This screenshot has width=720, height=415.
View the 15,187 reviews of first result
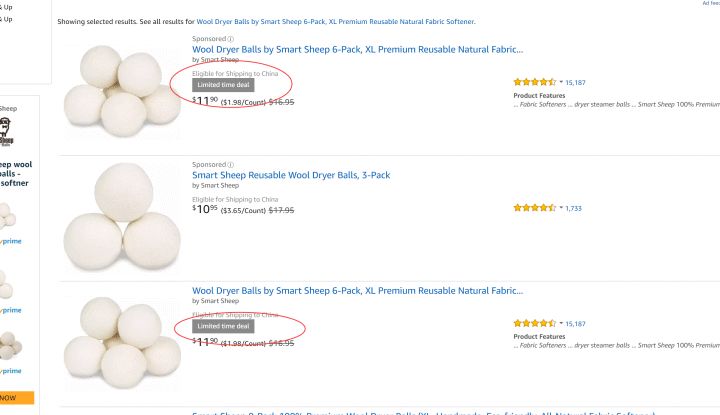pos(575,83)
